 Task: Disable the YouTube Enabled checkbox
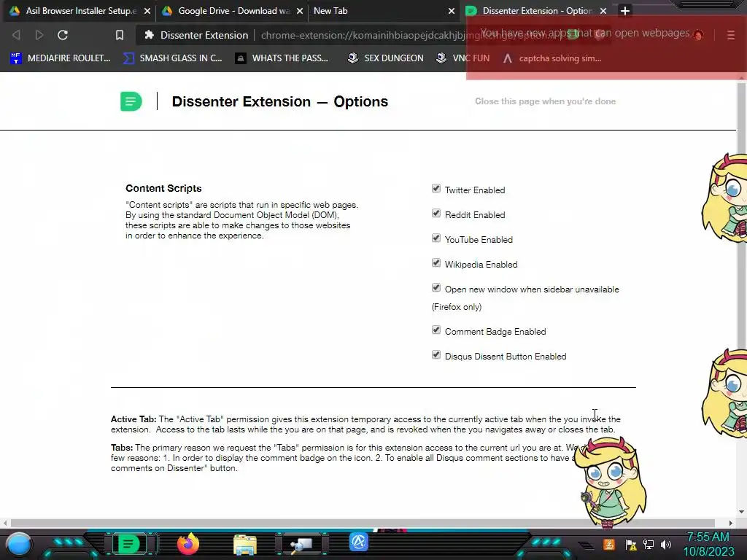436,238
